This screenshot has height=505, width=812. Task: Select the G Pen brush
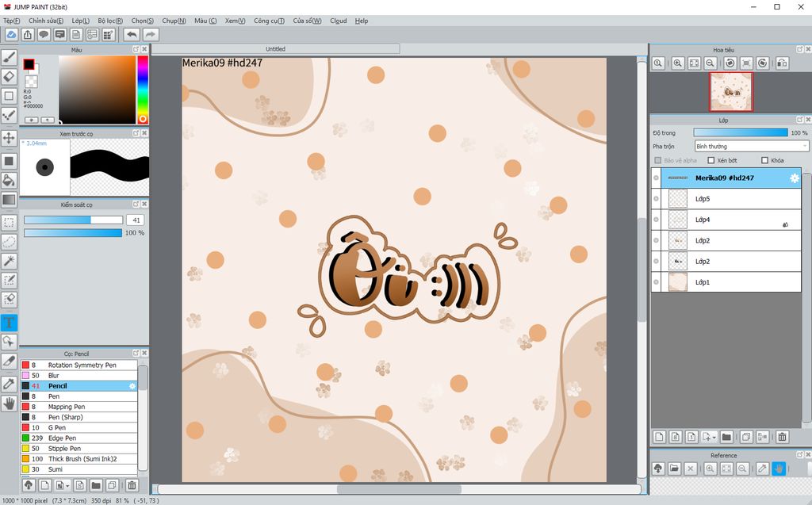(x=79, y=428)
